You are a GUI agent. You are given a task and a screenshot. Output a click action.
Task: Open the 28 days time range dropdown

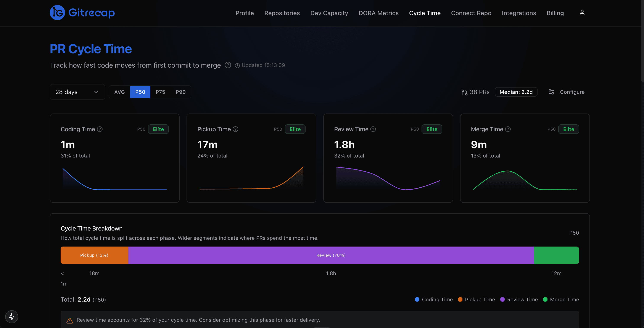pyautogui.click(x=77, y=92)
